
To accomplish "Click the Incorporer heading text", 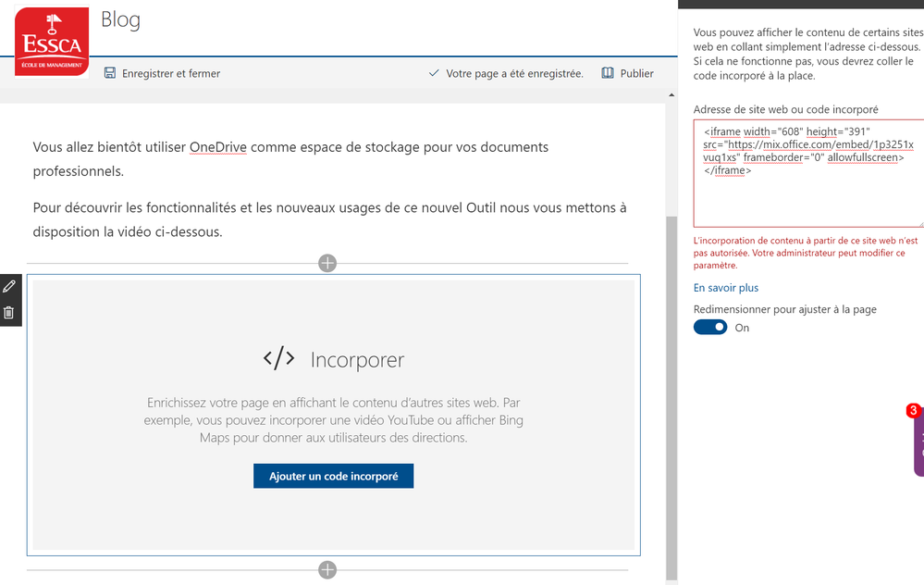I will pos(357,360).
